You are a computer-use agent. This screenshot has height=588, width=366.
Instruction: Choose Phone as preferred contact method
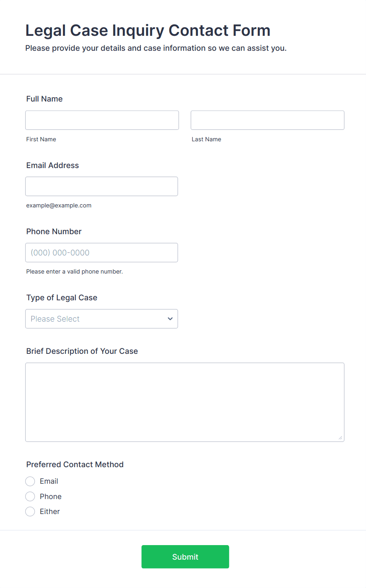30,496
